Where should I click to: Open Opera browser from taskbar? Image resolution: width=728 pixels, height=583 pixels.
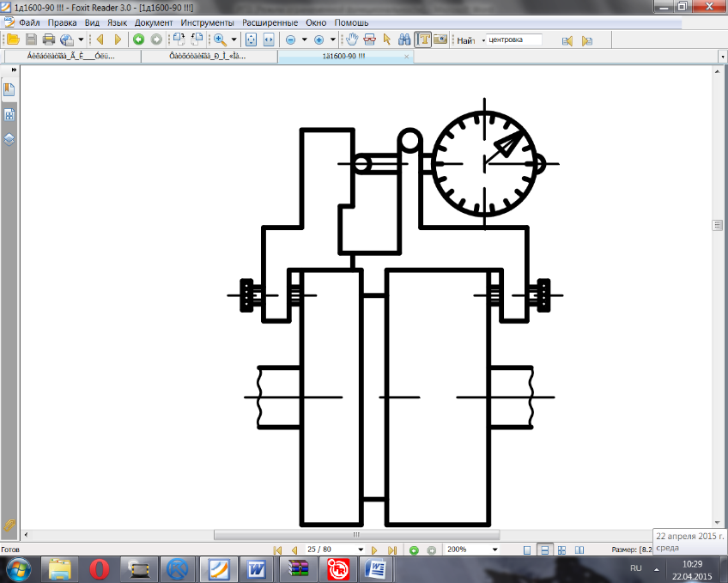[99, 569]
